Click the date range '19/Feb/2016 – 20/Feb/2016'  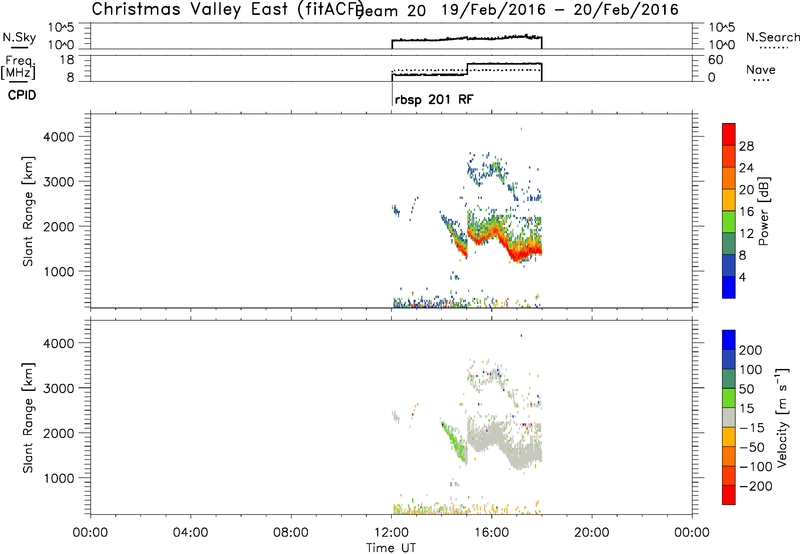coord(560,10)
